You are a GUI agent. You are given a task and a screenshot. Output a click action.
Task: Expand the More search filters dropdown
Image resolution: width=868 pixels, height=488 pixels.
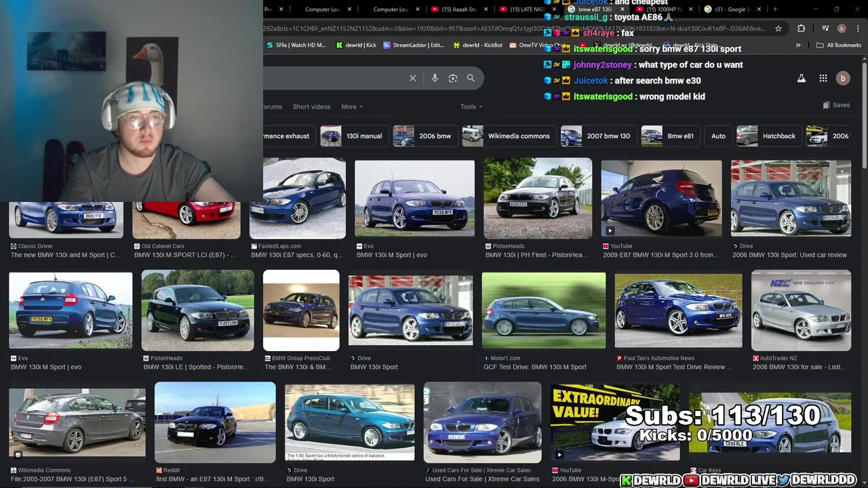[x=352, y=106]
